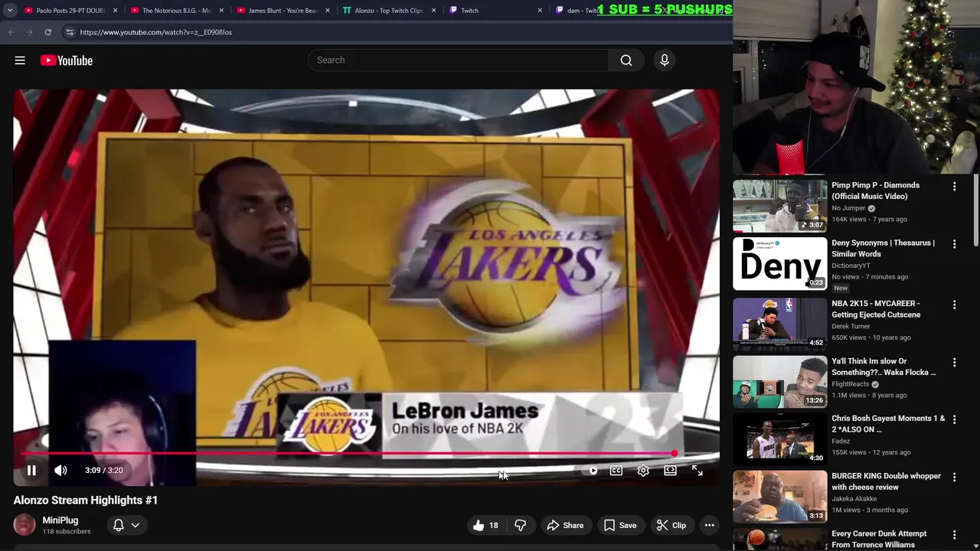Open Burger King Double whopper video title
Image resolution: width=980 pixels, height=551 pixels.
click(886, 481)
